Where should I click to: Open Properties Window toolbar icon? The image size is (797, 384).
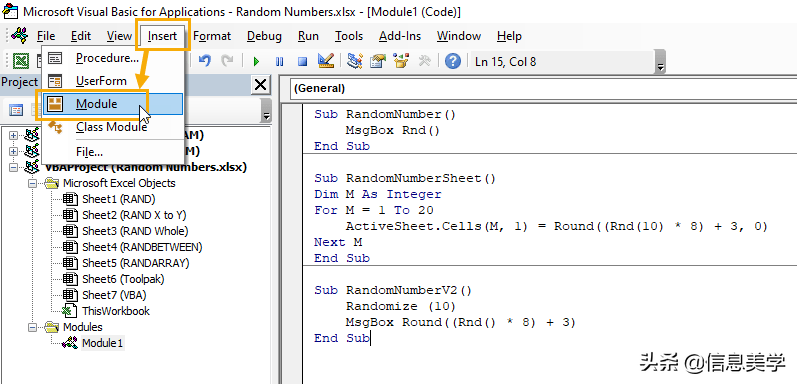pos(378,61)
